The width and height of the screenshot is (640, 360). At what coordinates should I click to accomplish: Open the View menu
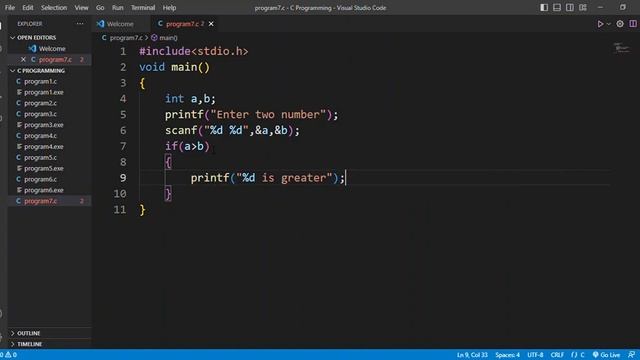tap(81, 7)
